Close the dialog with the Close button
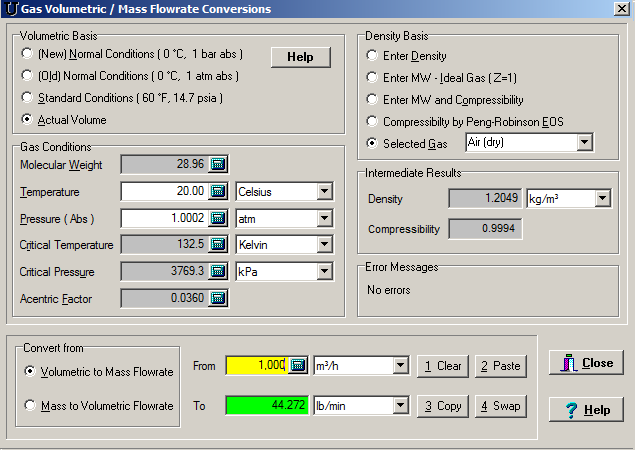This screenshot has height=450, width=635. 587,363
